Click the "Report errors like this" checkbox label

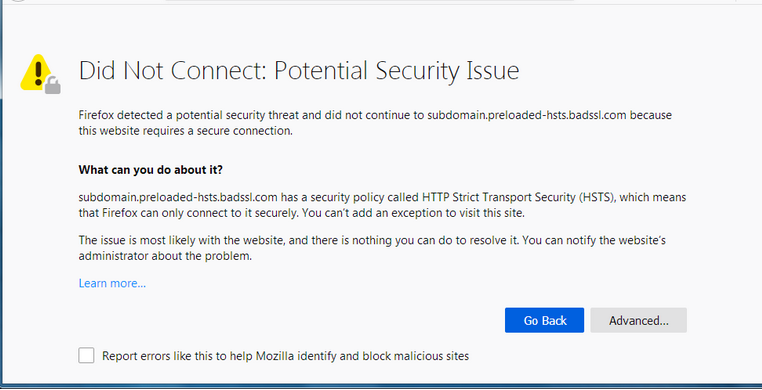285,356
